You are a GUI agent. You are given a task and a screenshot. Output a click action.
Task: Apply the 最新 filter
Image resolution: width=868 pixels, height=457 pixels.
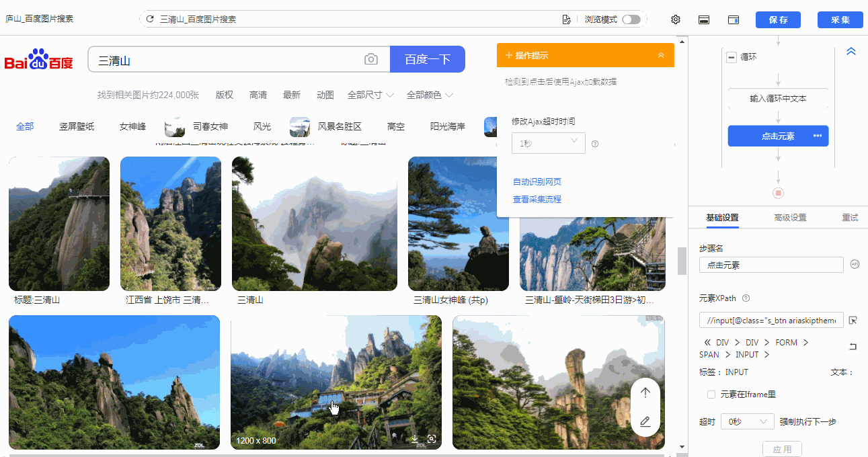(292, 95)
